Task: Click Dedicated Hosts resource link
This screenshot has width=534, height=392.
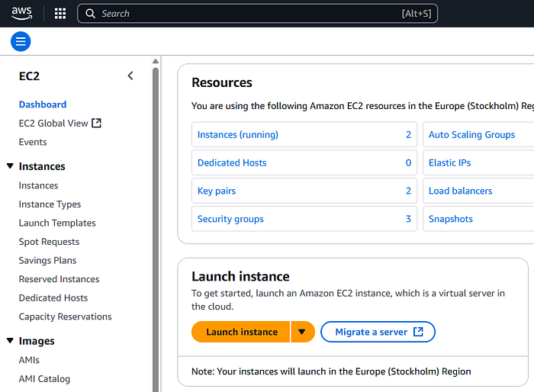Action: 232,162
